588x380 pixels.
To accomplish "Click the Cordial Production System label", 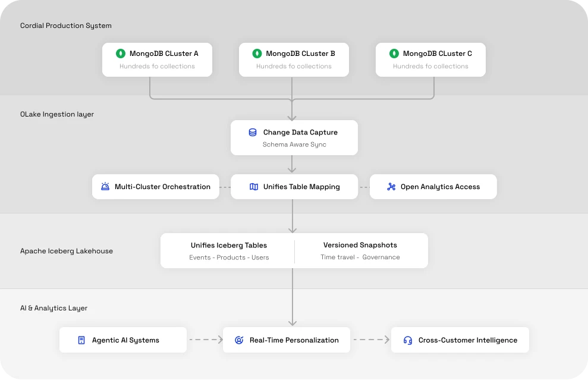I will click(x=66, y=26).
